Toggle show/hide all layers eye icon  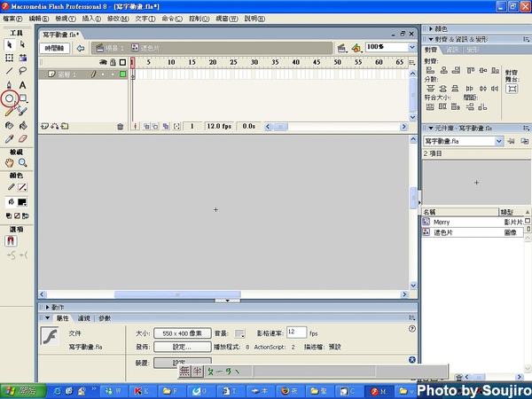coord(103,63)
